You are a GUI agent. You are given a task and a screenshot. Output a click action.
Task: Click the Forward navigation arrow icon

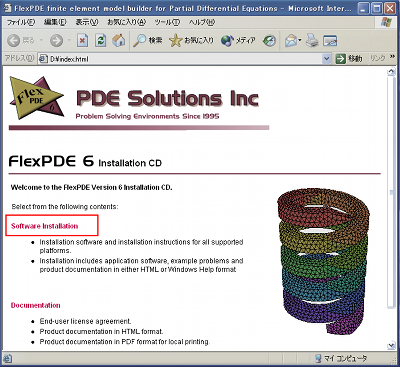(56, 41)
